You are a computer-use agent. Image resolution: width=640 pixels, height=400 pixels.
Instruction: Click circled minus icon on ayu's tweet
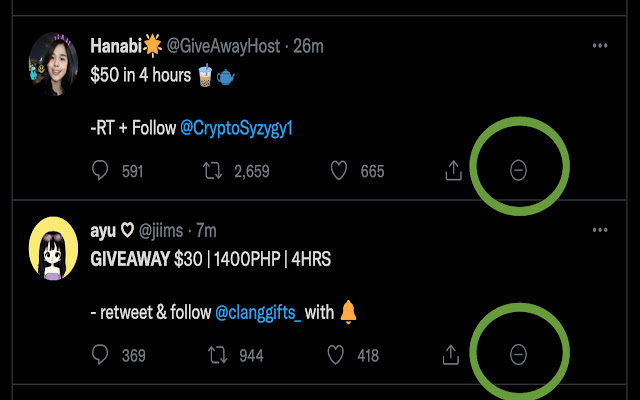point(518,354)
